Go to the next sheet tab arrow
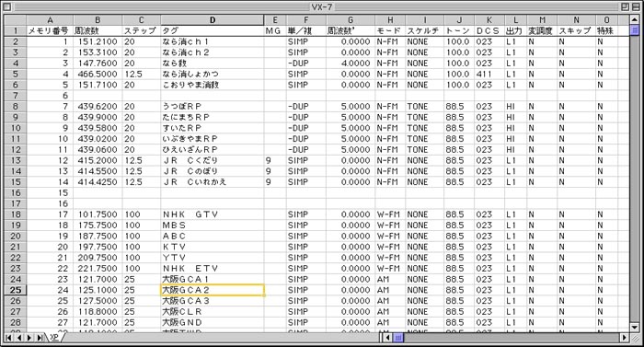The width and height of the screenshot is (644, 347). (29, 338)
